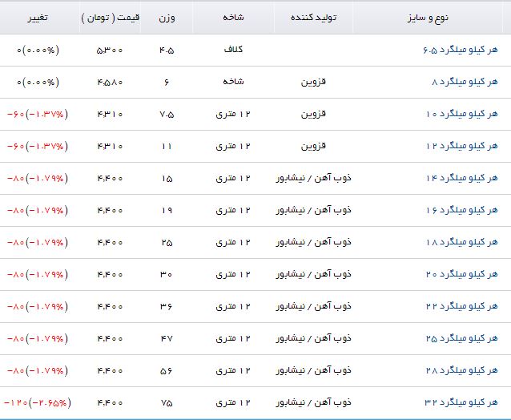Click the وزن column header
Image resolution: width=511 pixels, height=420 pixels.
[167, 18]
